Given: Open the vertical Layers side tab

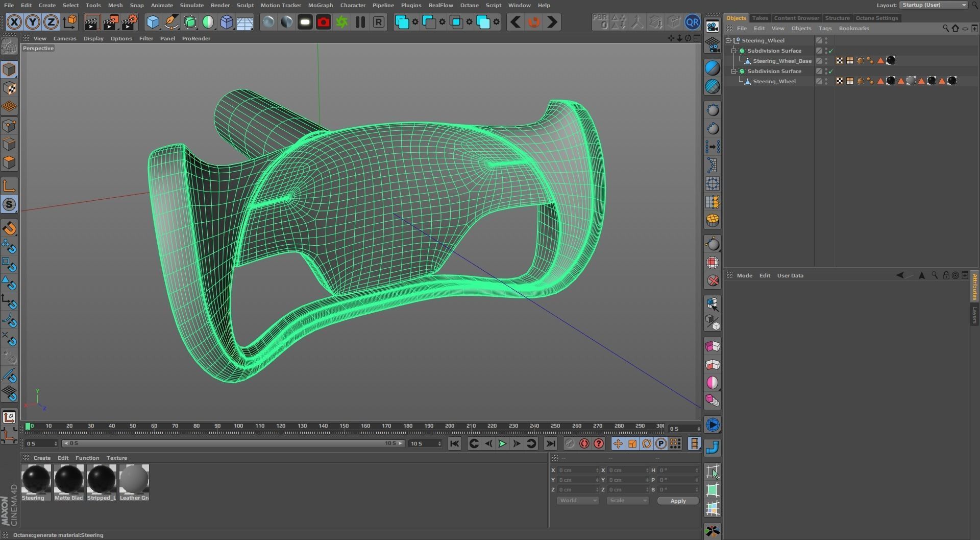Looking at the screenshot, I should pyautogui.click(x=974, y=315).
